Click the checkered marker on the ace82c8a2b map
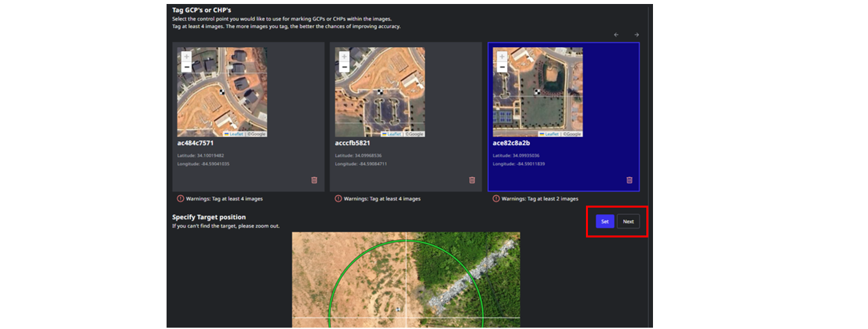Image resolution: width=868 pixels, height=329 pixels. (x=538, y=92)
